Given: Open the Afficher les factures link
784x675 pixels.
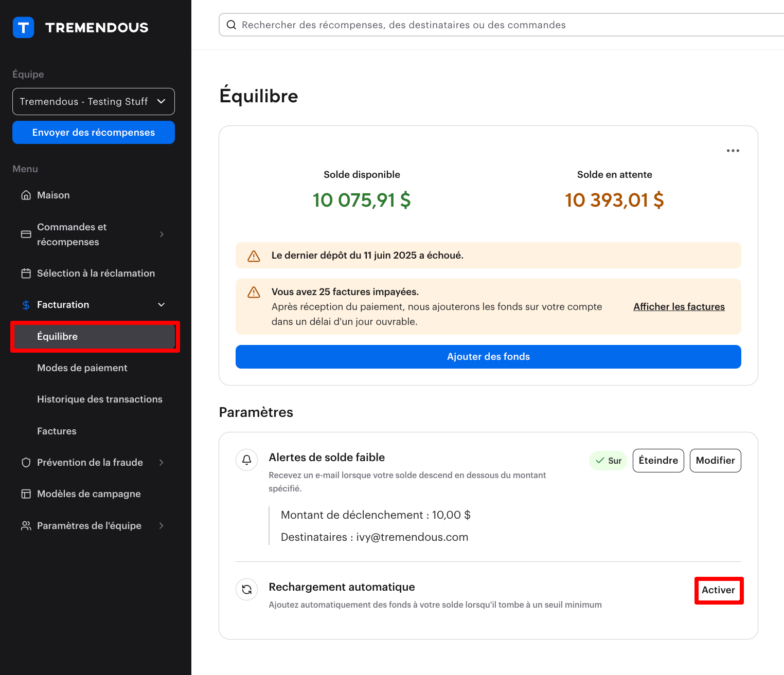Looking at the screenshot, I should (679, 307).
